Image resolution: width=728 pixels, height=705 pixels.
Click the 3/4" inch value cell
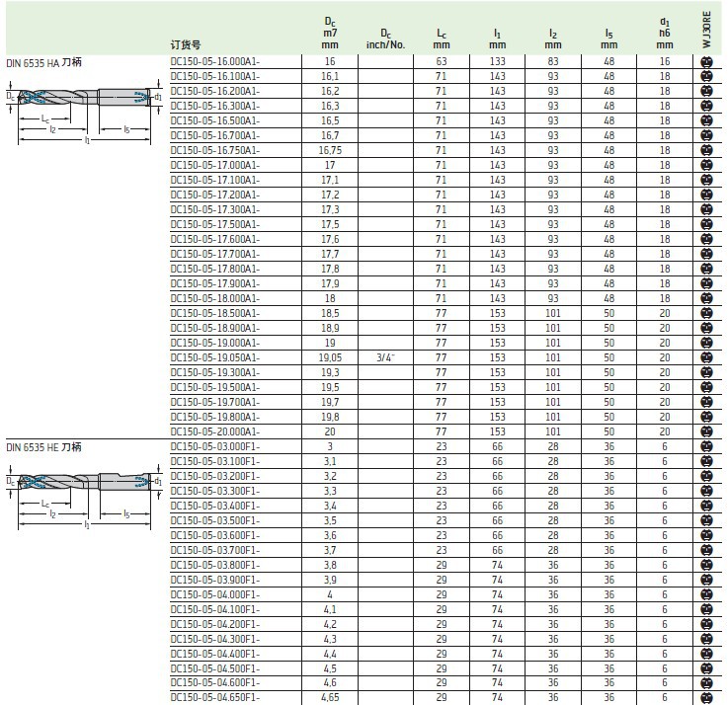(x=386, y=357)
